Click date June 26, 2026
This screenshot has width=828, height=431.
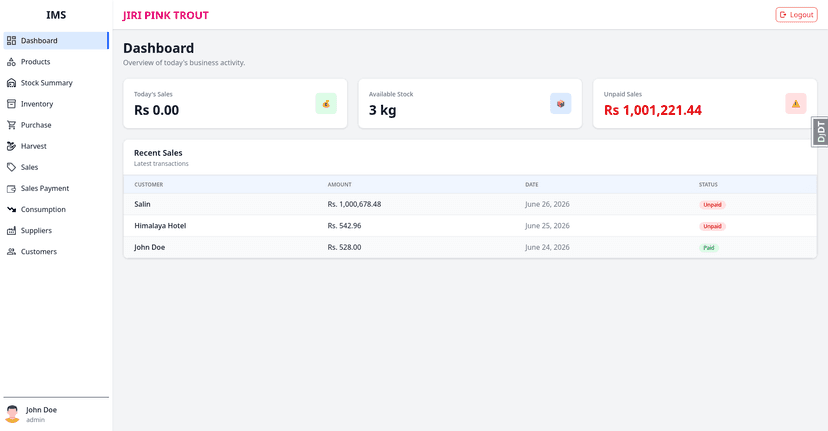click(547, 204)
